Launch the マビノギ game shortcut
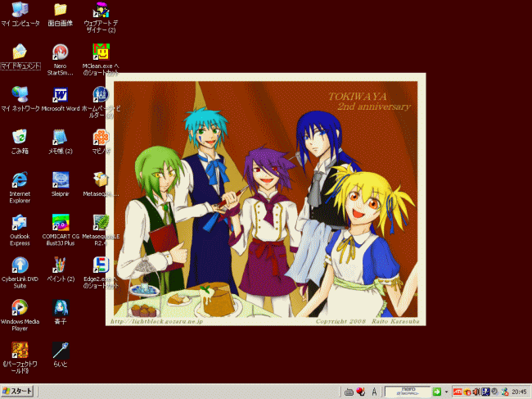This screenshot has width=532, height=399. (101, 142)
